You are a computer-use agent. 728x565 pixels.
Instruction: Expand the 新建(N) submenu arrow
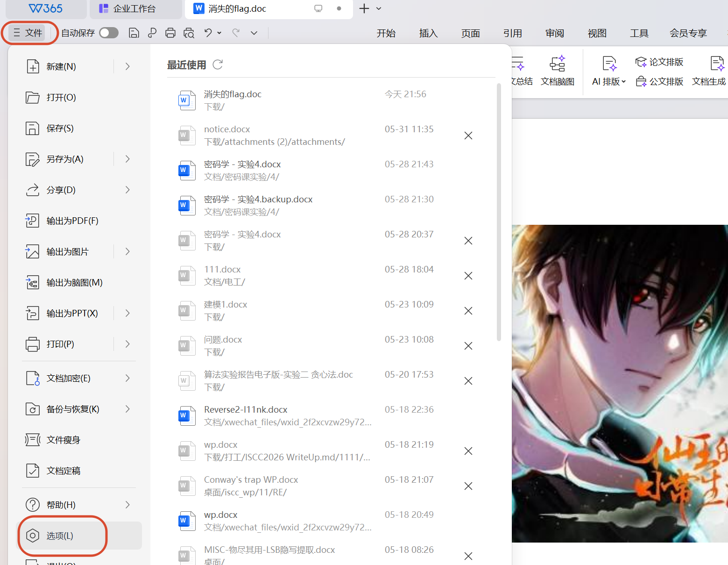(x=127, y=66)
